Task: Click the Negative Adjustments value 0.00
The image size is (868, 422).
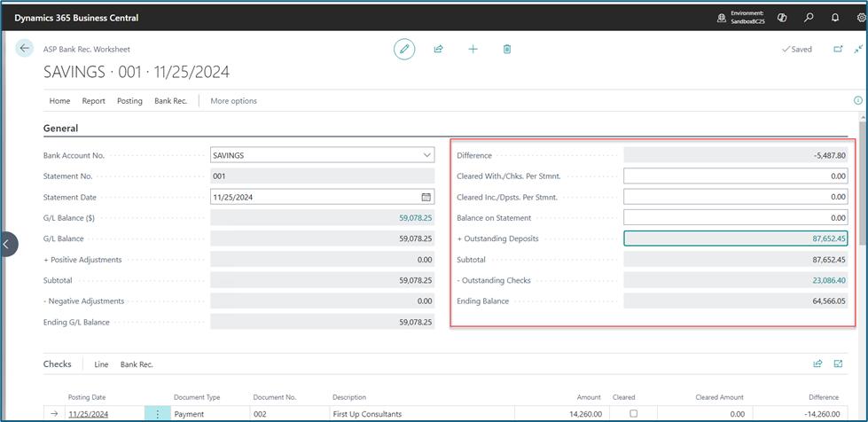Action: click(425, 301)
